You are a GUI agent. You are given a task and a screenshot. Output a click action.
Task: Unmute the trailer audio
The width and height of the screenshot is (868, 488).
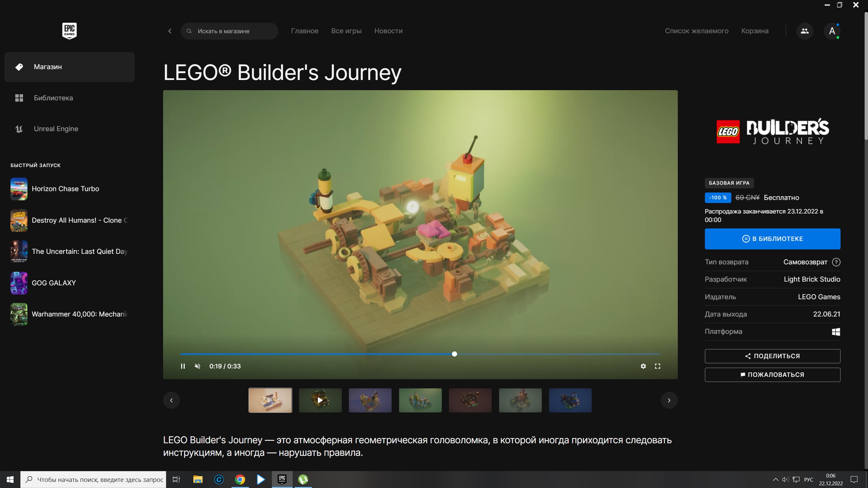pyautogui.click(x=197, y=366)
